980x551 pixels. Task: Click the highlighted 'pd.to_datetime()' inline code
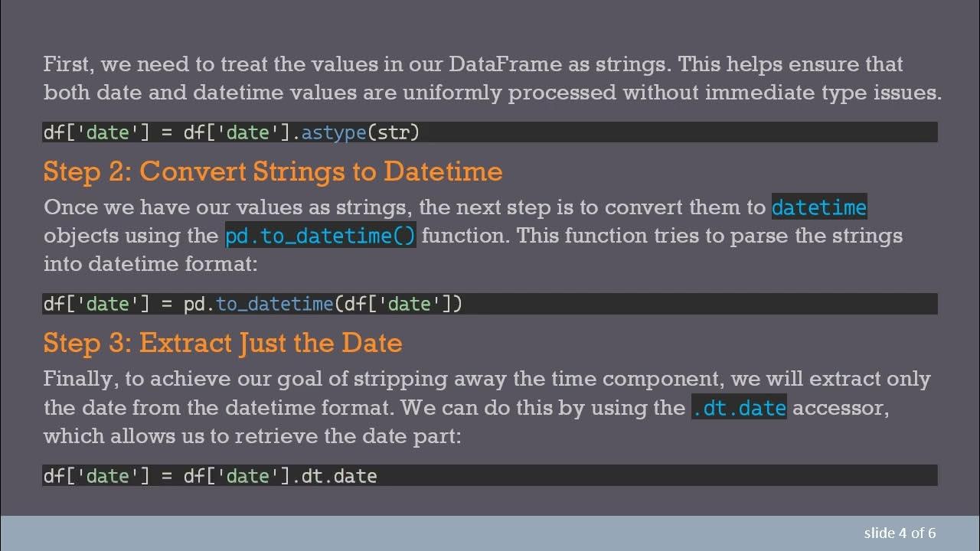pos(320,236)
